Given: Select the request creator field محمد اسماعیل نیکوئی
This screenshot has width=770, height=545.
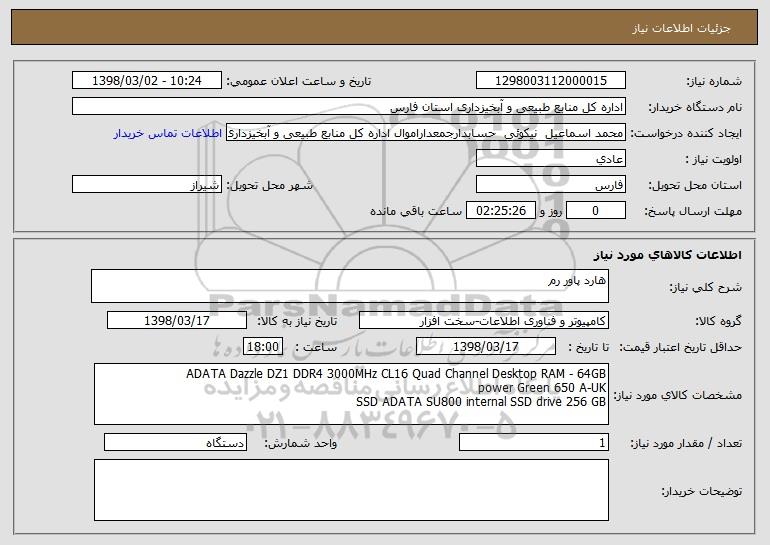Looking at the screenshot, I should tap(426, 133).
